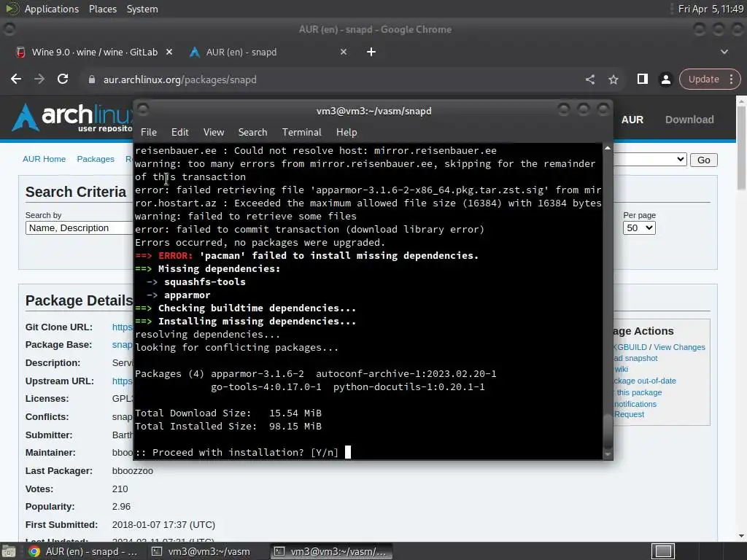Open the Chrome profile avatar
Image resolution: width=747 pixels, height=560 pixels.
[x=665, y=79]
